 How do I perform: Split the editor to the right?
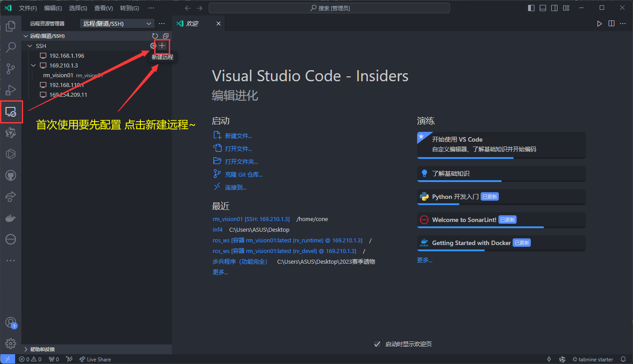point(611,24)
